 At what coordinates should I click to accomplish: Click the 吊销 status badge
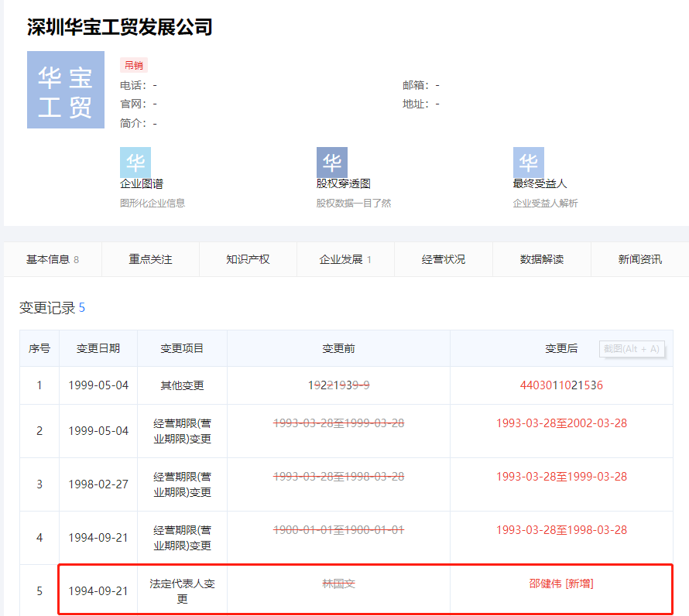[x=133, y=65]
